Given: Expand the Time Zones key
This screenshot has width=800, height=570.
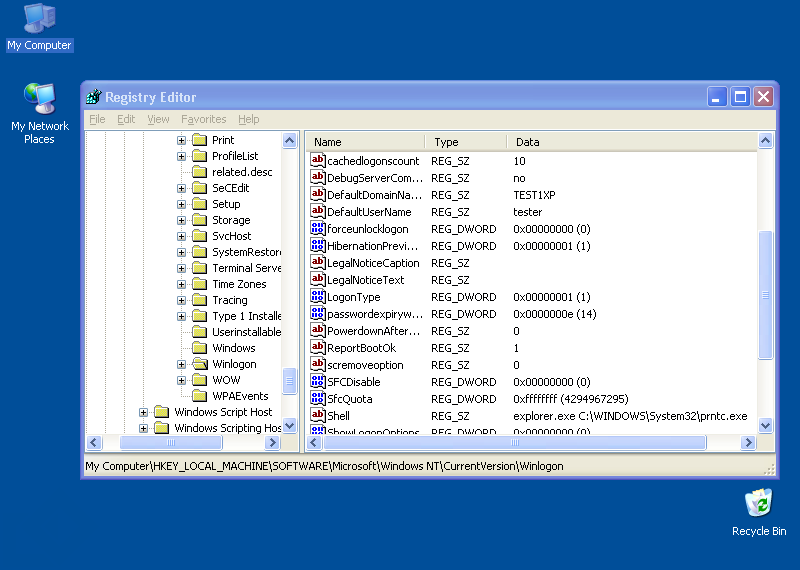Looking at the screenshot, I should (182, 284).
